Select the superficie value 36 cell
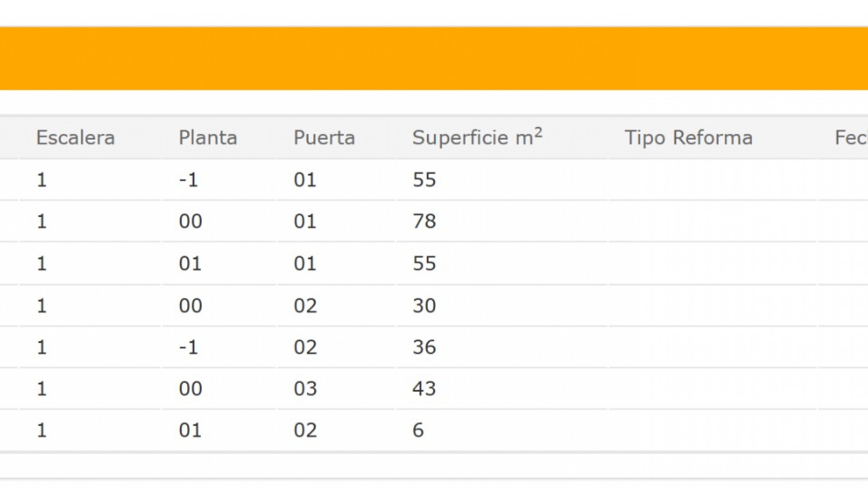 tap(424, 347)
